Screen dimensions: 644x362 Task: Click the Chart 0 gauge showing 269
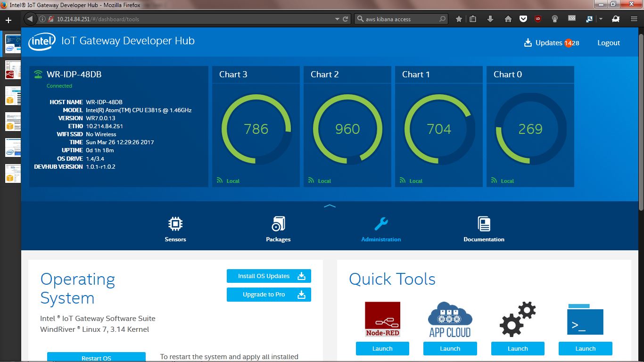530,129
